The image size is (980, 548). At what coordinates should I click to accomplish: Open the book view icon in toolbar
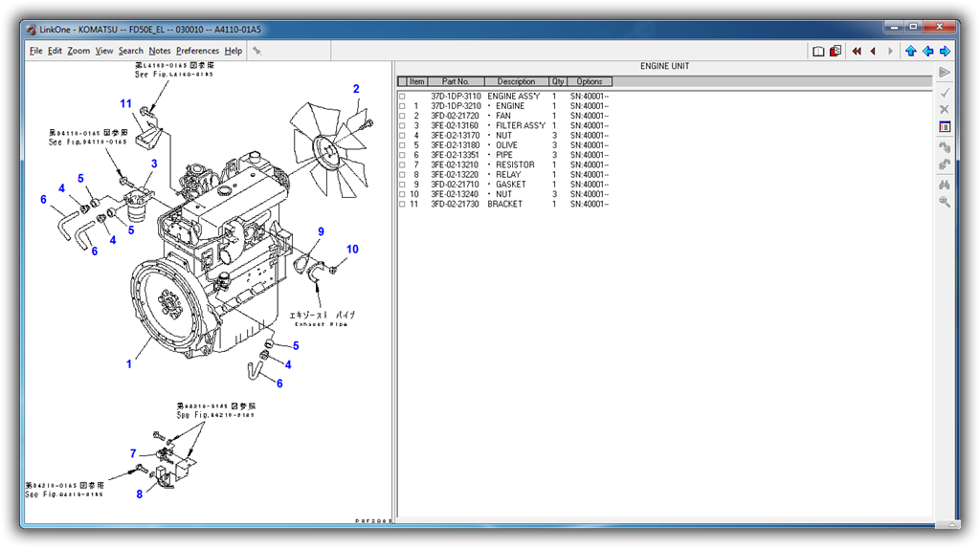[x=818, y=52]
